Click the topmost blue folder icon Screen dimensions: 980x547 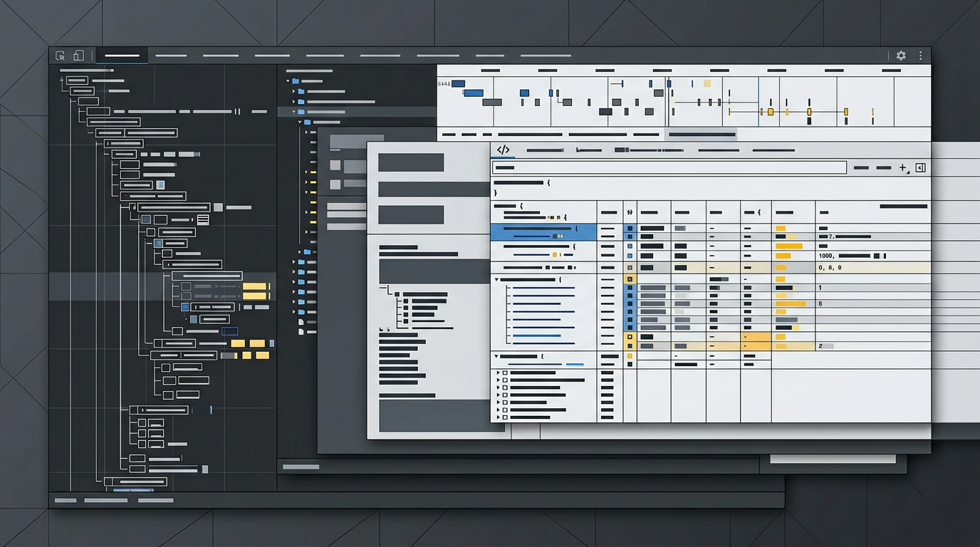pyautogui.click(x=296, y=81)
